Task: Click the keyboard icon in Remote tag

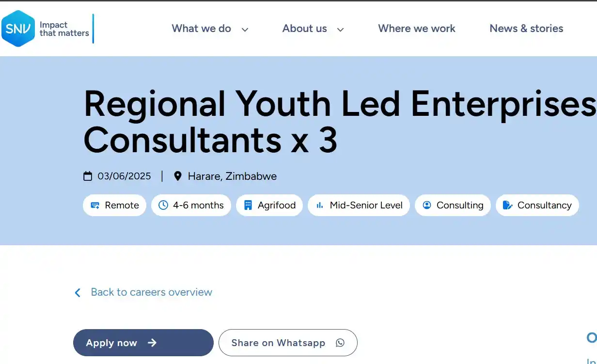Action: click(95, 205)
